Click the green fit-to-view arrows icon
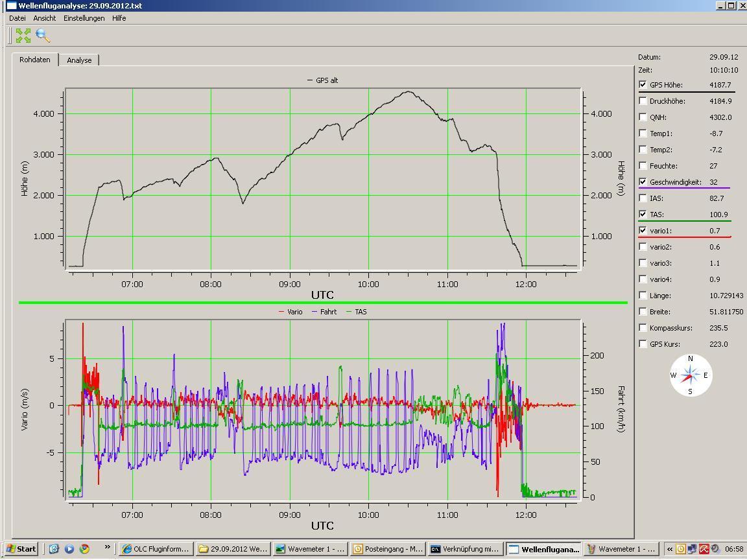The image size is (747, 560). (23, 36)
